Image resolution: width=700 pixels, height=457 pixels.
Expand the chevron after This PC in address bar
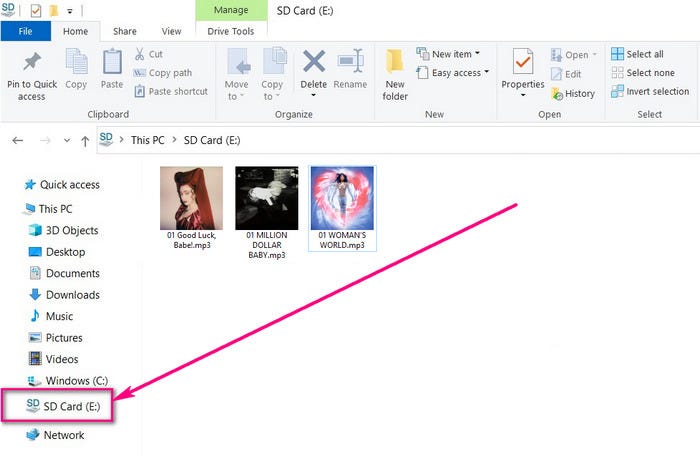tap(175, 140)
